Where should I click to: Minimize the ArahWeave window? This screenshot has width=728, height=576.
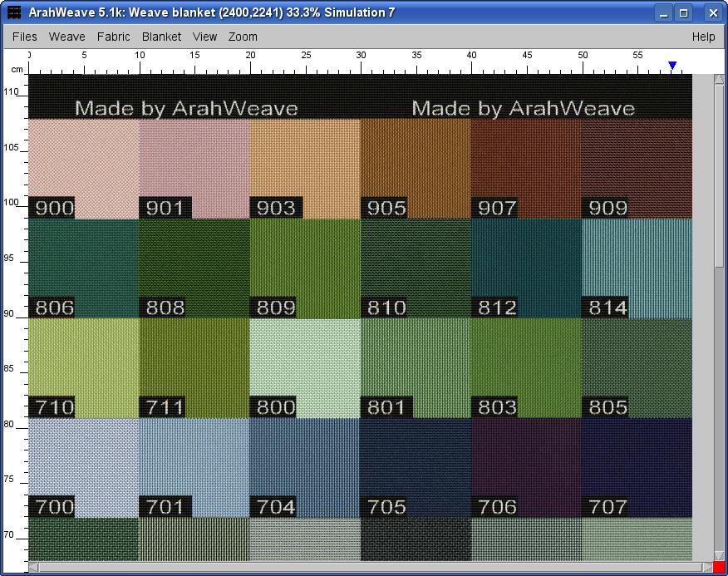[x=664, y=12]
